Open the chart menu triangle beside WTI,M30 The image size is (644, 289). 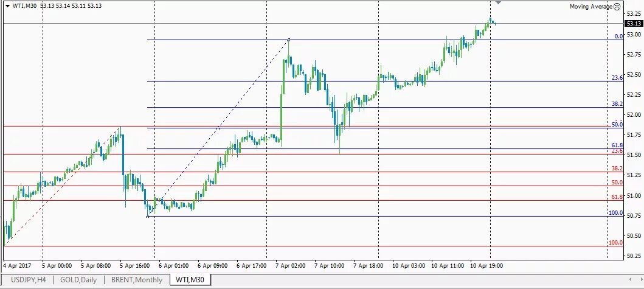(7, 5)
